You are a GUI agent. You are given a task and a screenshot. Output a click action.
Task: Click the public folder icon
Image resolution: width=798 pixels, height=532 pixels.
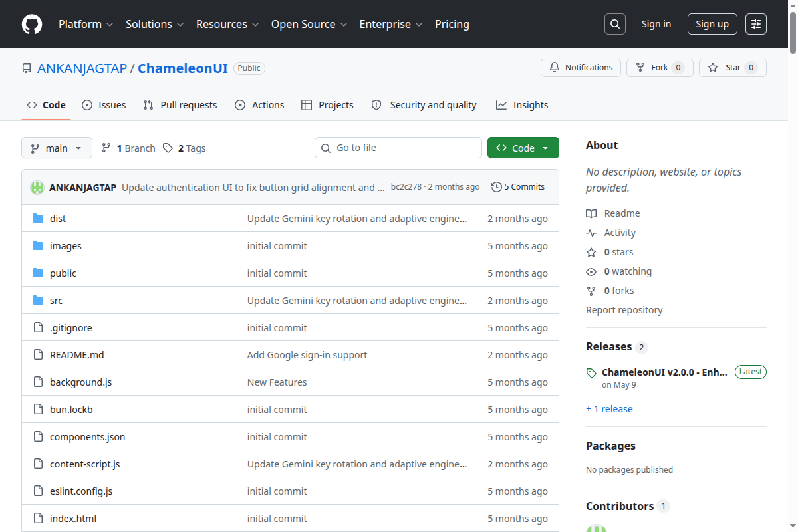tap(38, 273)
